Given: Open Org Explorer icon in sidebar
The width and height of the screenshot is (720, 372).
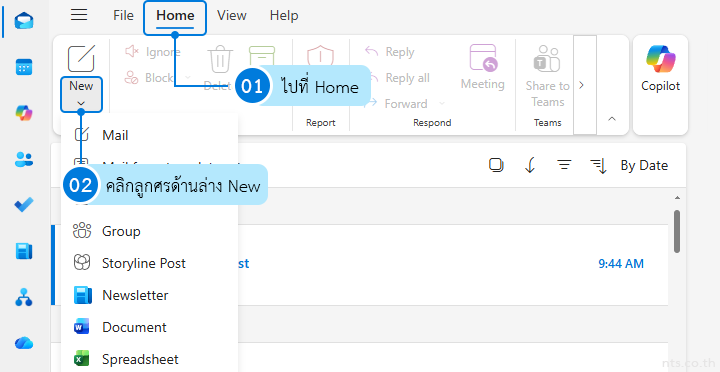Looking at the screenshot, I should click(x=24, y=297).
